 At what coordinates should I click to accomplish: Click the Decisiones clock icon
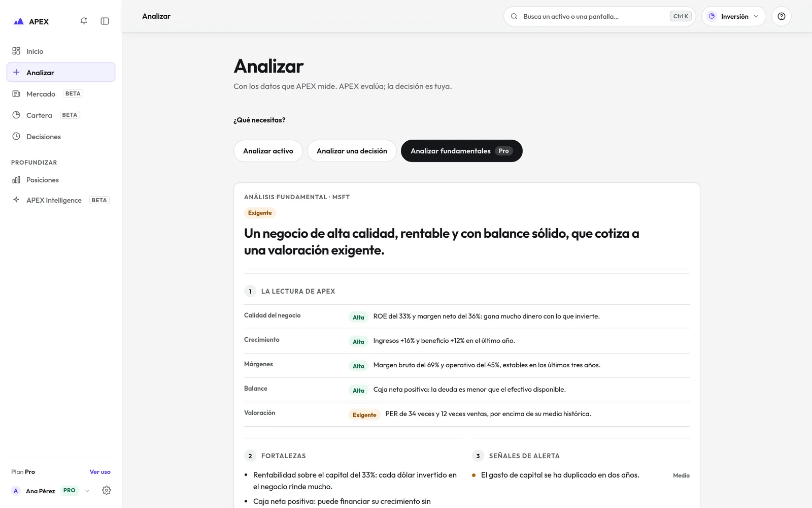pos(16,136)
